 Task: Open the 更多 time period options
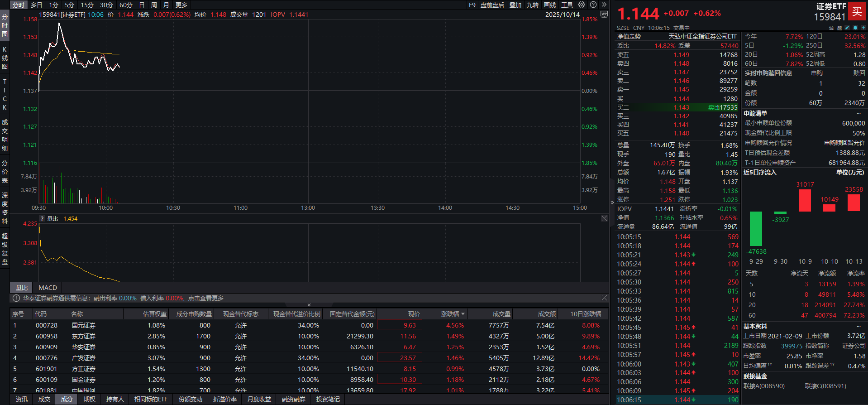point(181,5)
